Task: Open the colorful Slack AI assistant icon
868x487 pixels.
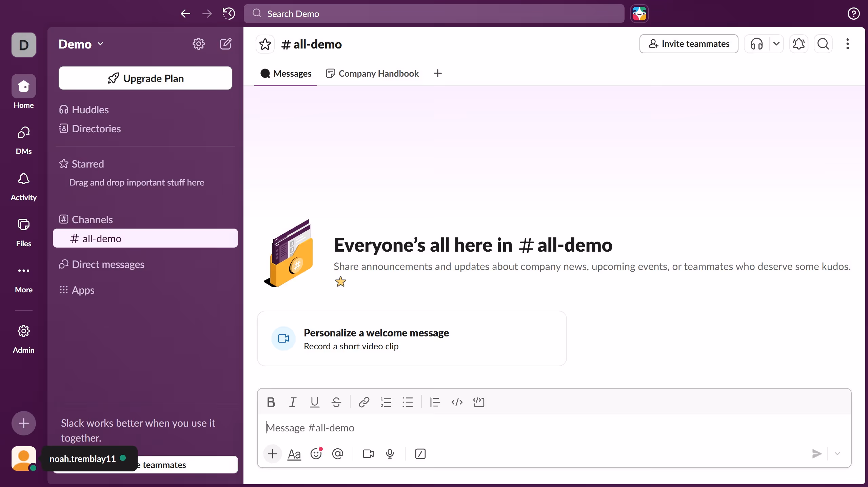Action: click(639, 14)
